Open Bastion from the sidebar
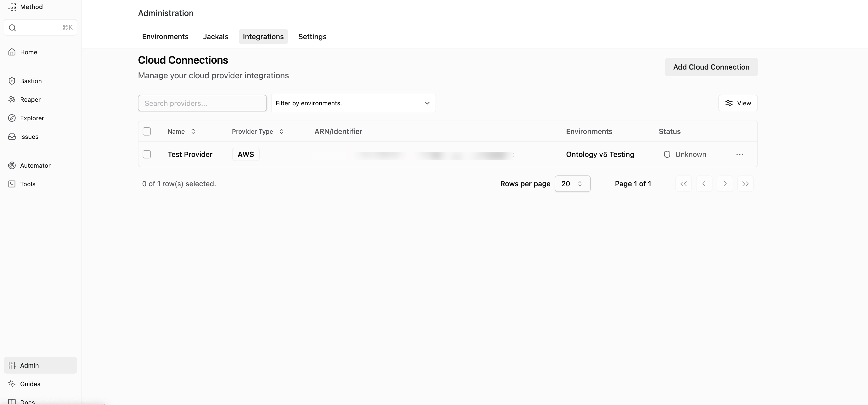868x405 pixels. coord(30,81)
